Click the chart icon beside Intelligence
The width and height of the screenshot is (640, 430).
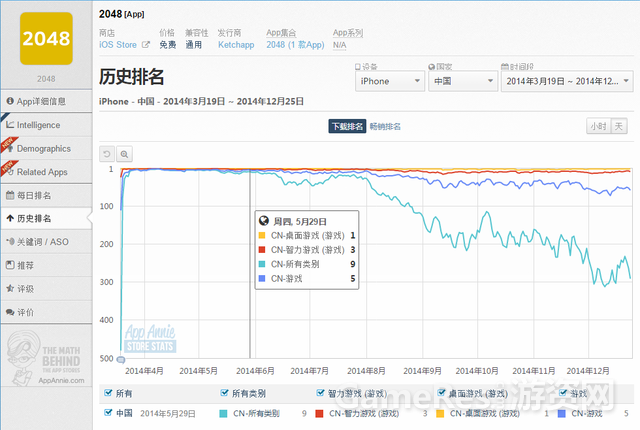10,124
